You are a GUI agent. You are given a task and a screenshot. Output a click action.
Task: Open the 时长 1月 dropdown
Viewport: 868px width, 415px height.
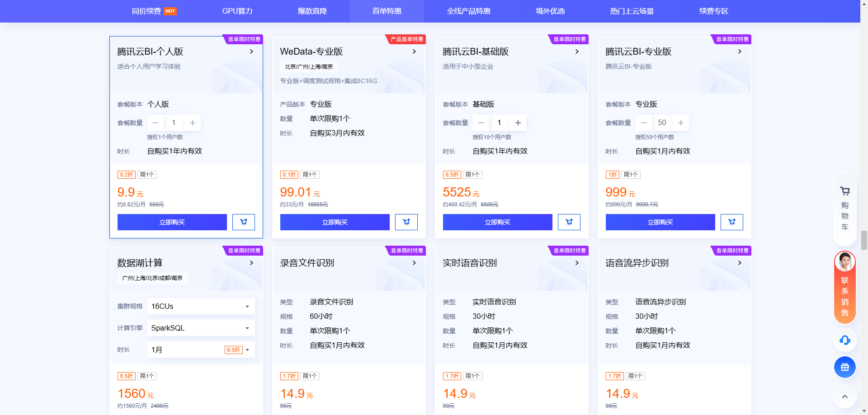tap(201, 350)
